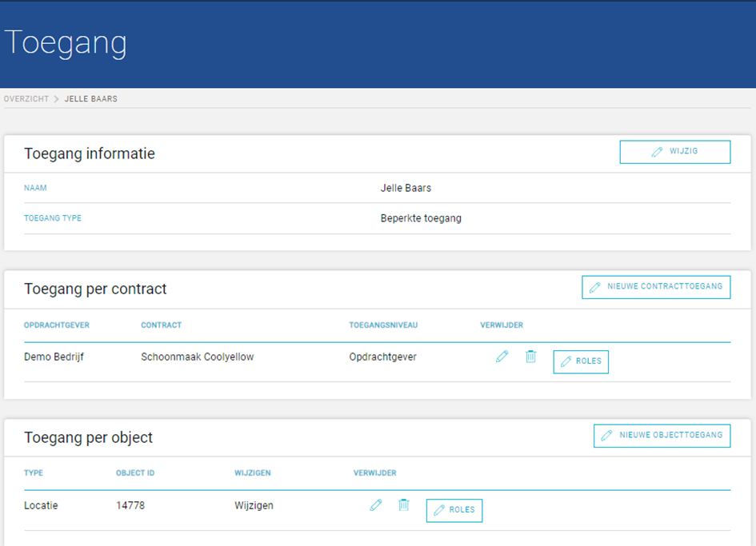Go back via Overzicht breadcrumb
This screenshot has width=756, height=546.
[26, 99]
